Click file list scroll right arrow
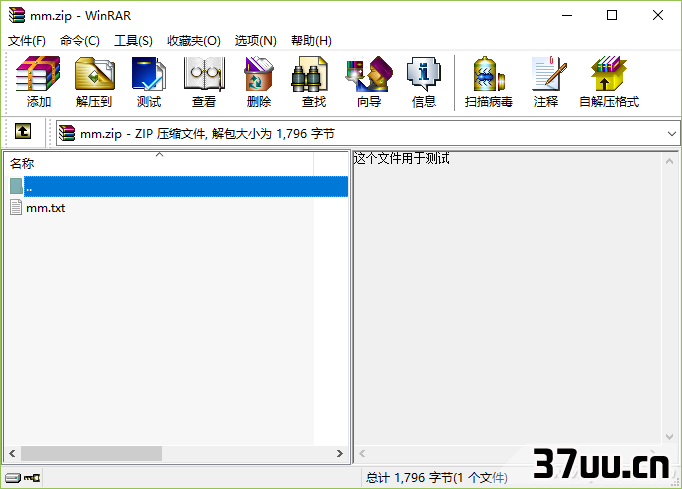This screenshot has height=489, width=682. pos(340,453)
